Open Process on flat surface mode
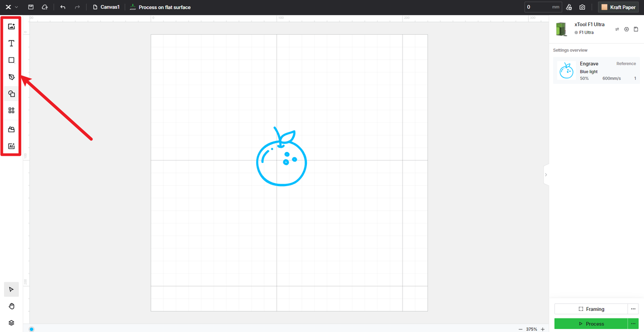 point(160,8)
